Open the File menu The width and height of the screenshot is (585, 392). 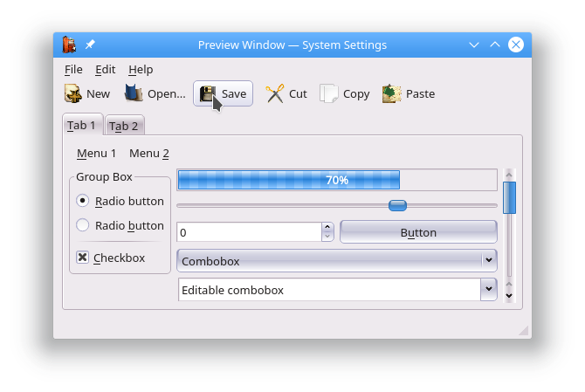[73, 70]
